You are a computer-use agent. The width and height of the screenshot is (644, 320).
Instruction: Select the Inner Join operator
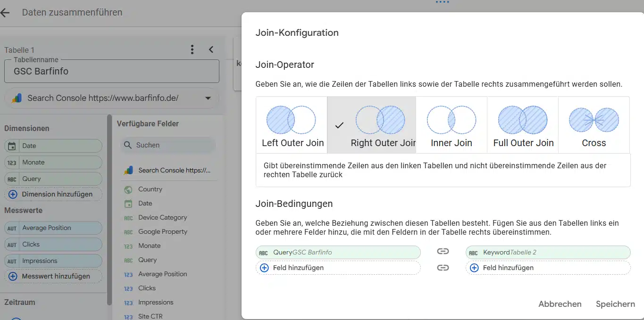451,124
